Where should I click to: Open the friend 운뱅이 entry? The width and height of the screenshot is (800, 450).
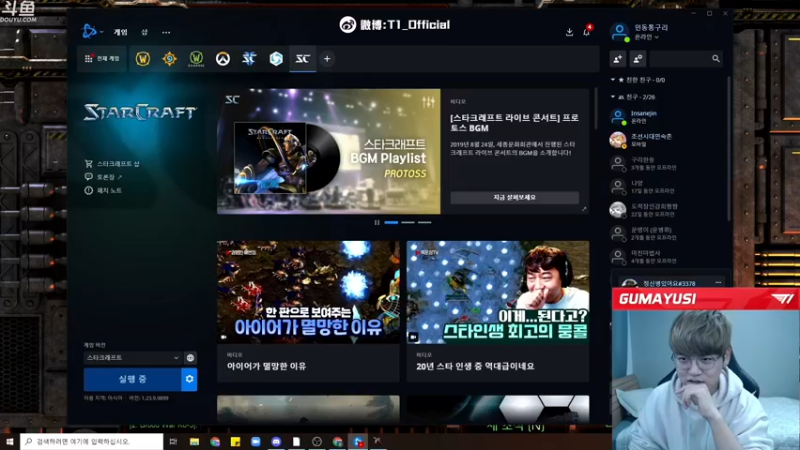[x=666, y=233]
